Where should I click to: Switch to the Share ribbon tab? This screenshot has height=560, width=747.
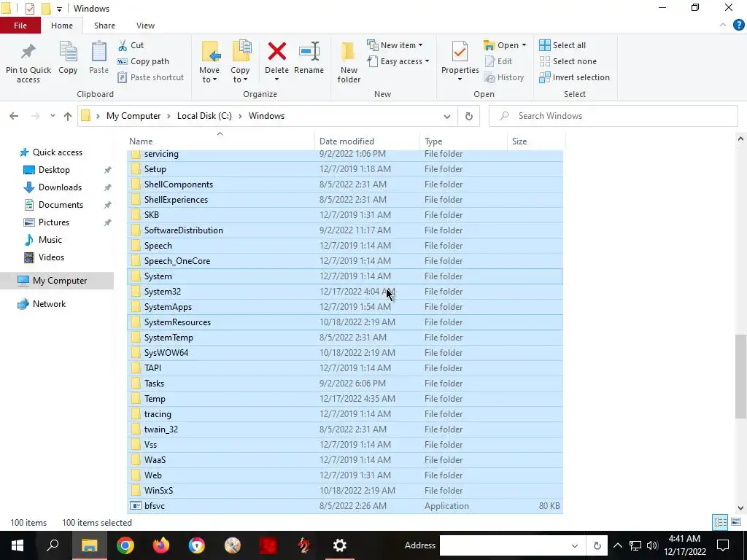coord(104,26)
